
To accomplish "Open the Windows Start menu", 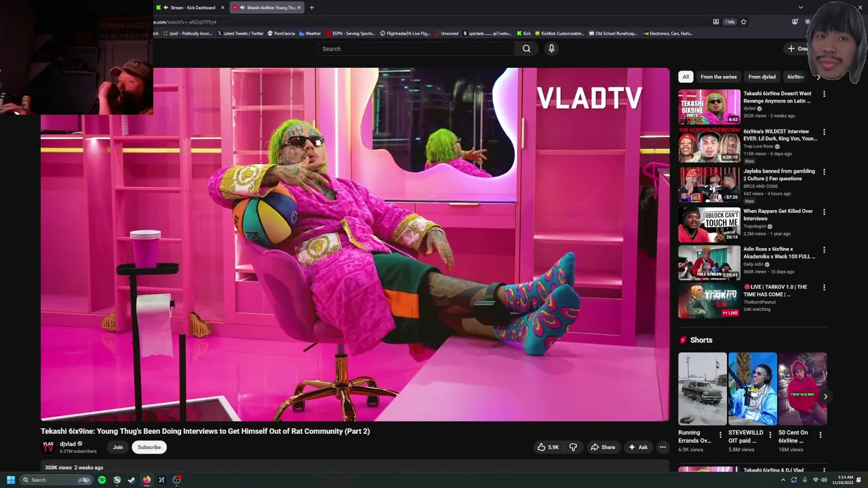I will click(x=11, y=480).
